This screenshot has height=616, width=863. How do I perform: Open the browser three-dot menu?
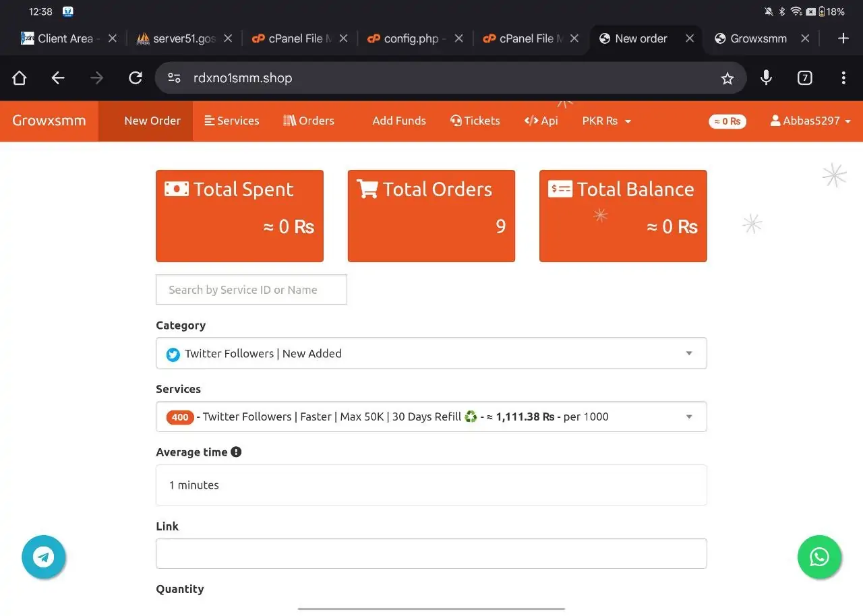point(843,78)
